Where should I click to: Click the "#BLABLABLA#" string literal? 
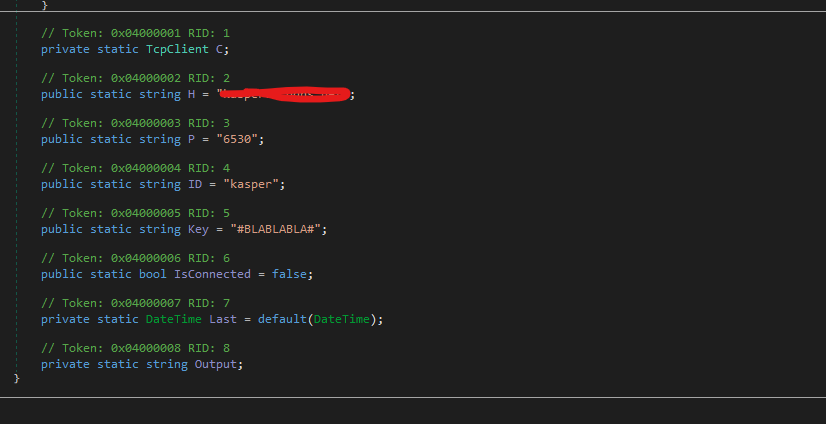pyautogui.click(x=274, y=229)
